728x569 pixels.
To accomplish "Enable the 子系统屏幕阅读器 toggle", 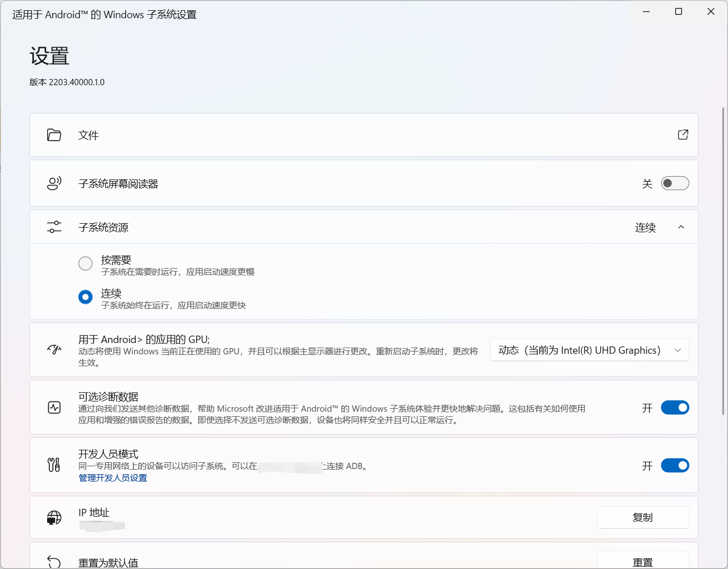I will (675, 183).
